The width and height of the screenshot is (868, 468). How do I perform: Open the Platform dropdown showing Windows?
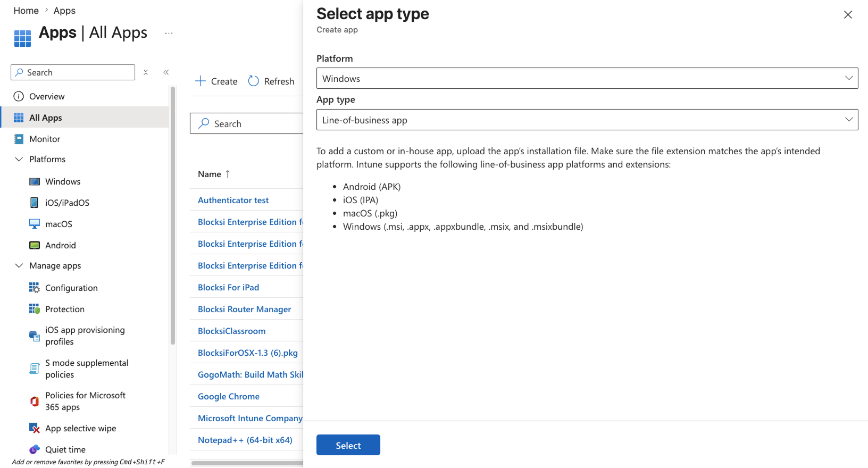(587, 78)
